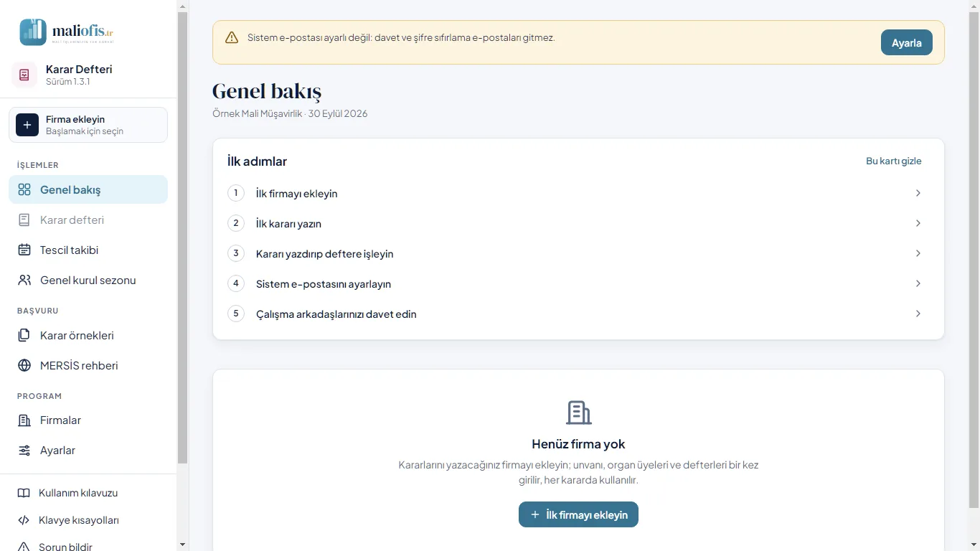Go to Genel bakış in sidebar
The height and width of the screenshot is (551, 980).
(88, 189)
